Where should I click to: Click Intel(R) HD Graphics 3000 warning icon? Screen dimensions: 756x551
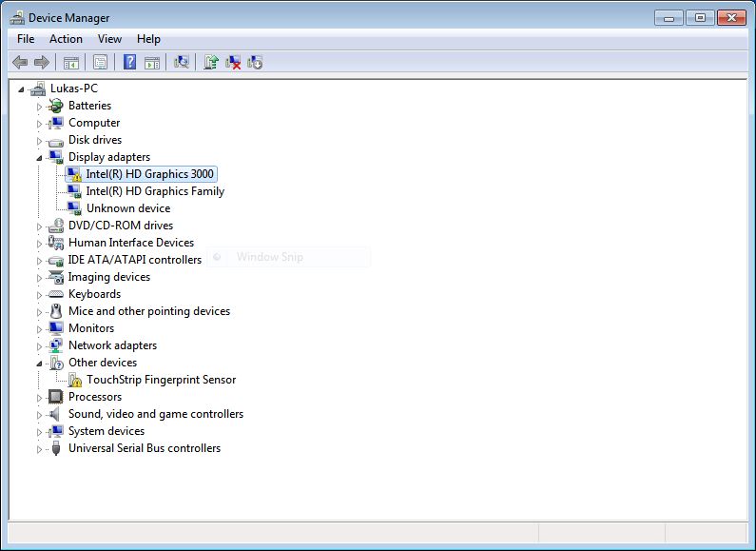[74, 174]
